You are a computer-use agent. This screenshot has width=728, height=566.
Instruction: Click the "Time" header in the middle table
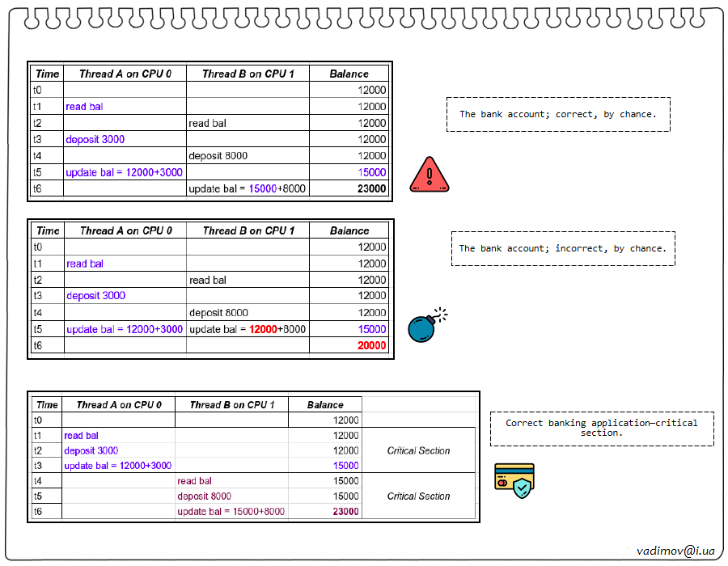point(49,230)
